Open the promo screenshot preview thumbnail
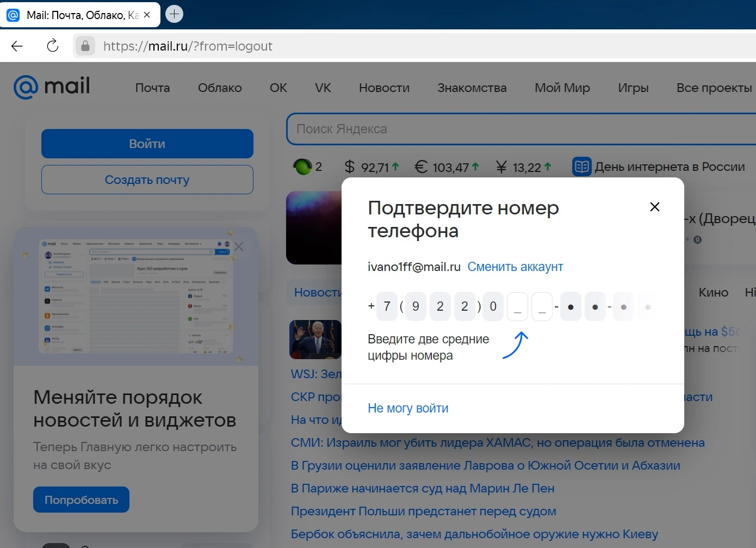The image size is (756, 548). click(x=136, y=297)
